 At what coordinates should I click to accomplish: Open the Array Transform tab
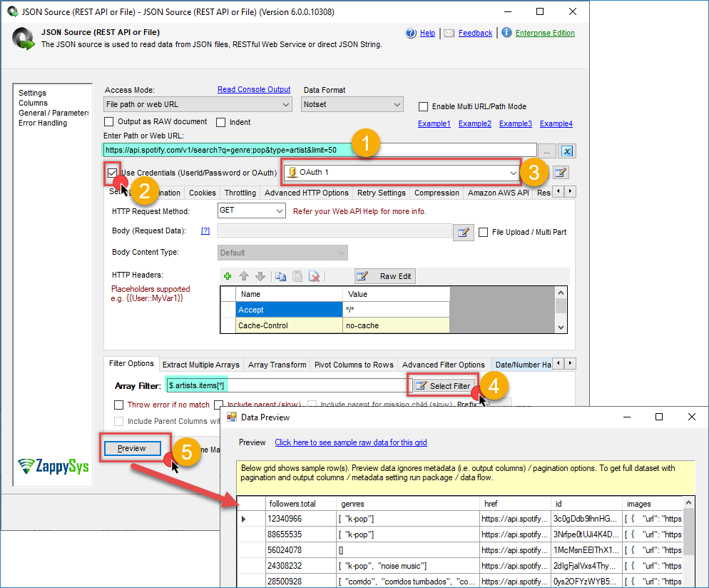277,365
